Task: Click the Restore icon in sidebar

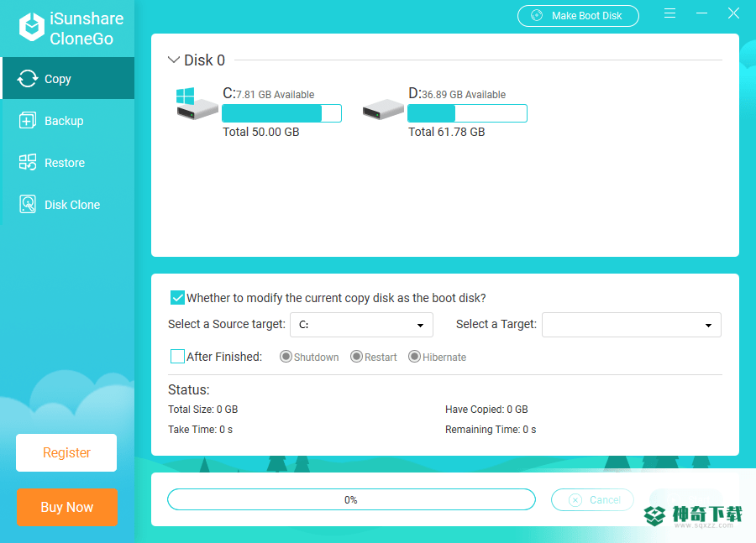Action: pyautogui.click(x=28, y=162)
